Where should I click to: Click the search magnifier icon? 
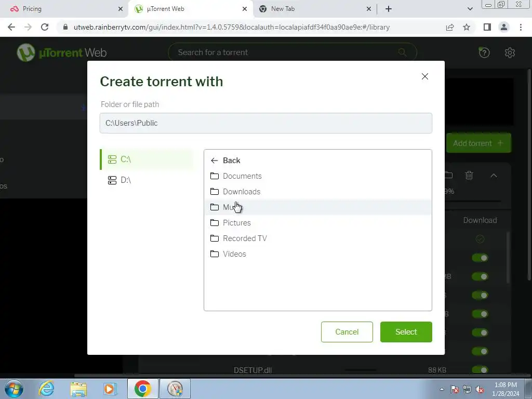(403, 52)
